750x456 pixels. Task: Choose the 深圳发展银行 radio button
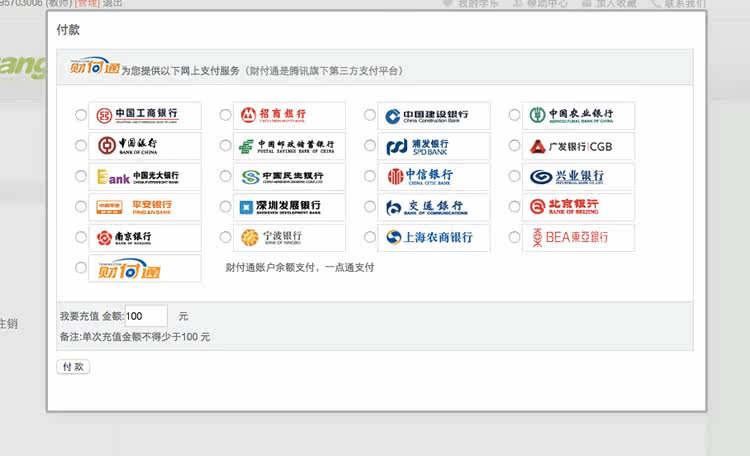pos(225,207)
